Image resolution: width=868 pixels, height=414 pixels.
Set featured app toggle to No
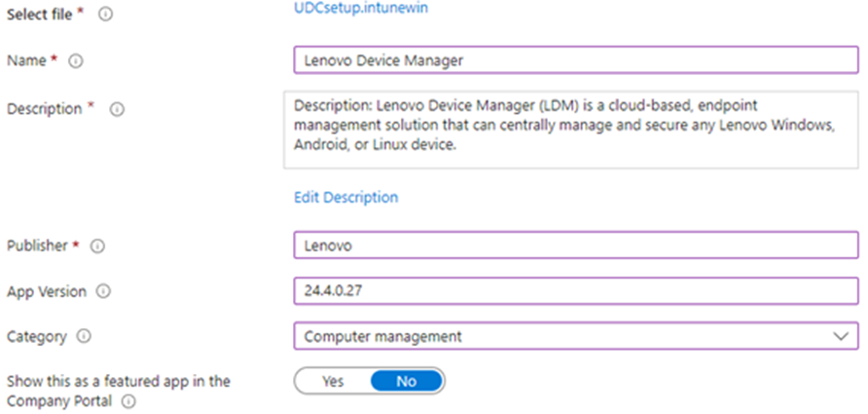(407, 381)
